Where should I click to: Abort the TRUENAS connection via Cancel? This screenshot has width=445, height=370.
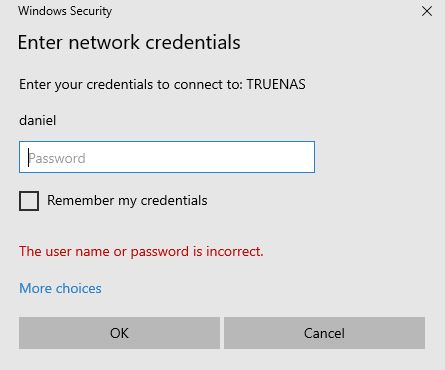[x=324, y=333]
